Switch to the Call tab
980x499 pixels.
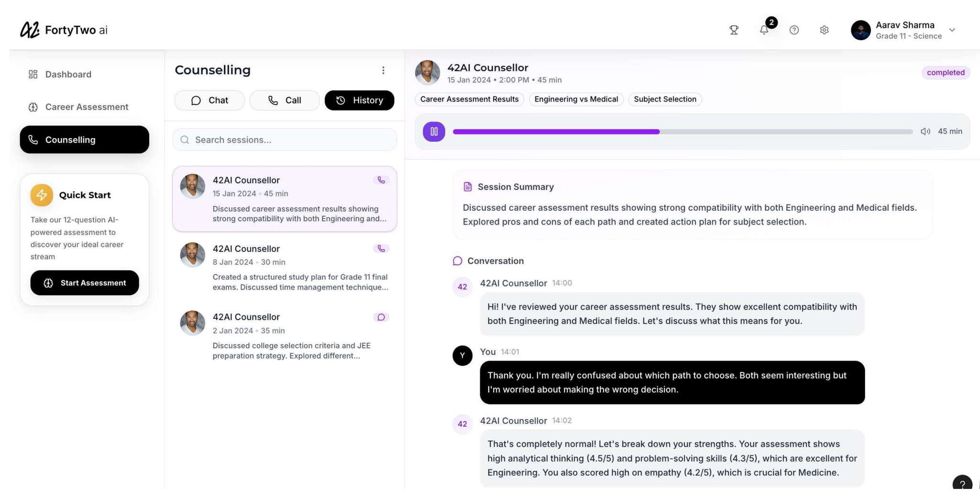(x=284, y=100)
